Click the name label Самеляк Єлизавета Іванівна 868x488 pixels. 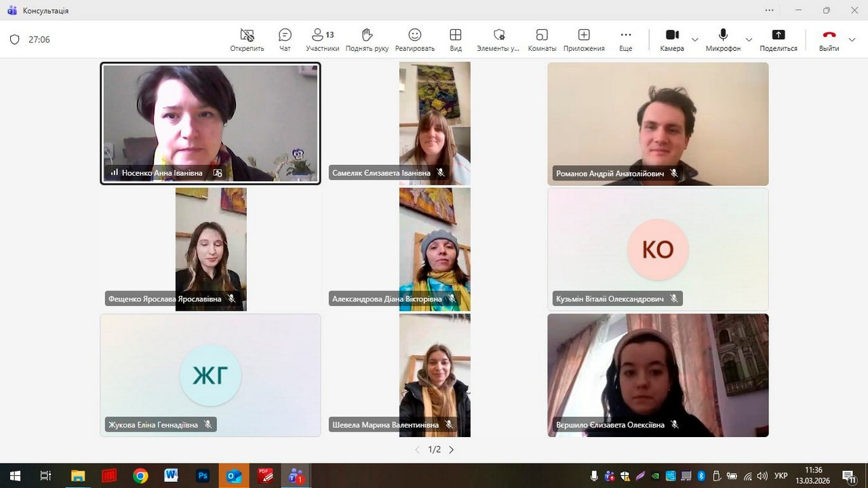coord(381,173)
